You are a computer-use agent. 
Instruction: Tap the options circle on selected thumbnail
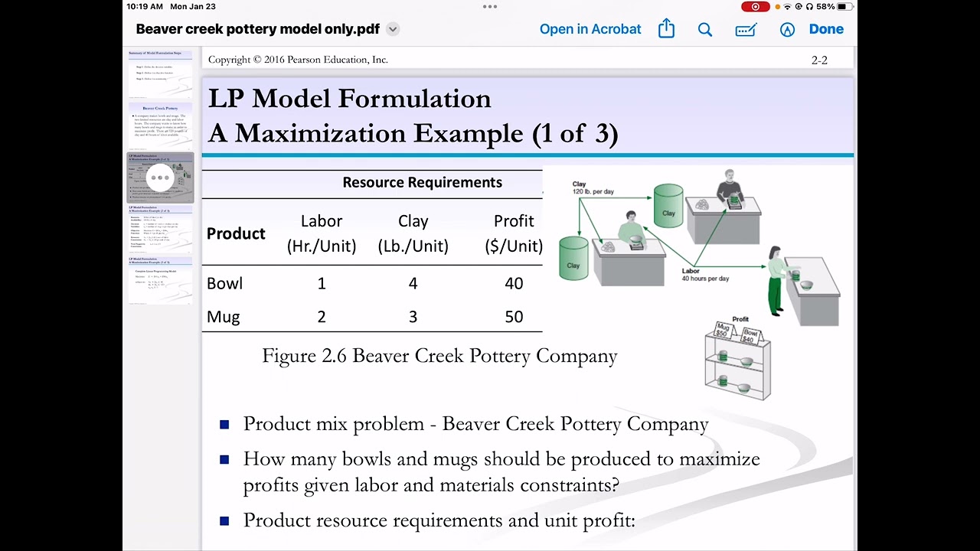[160, 178]
